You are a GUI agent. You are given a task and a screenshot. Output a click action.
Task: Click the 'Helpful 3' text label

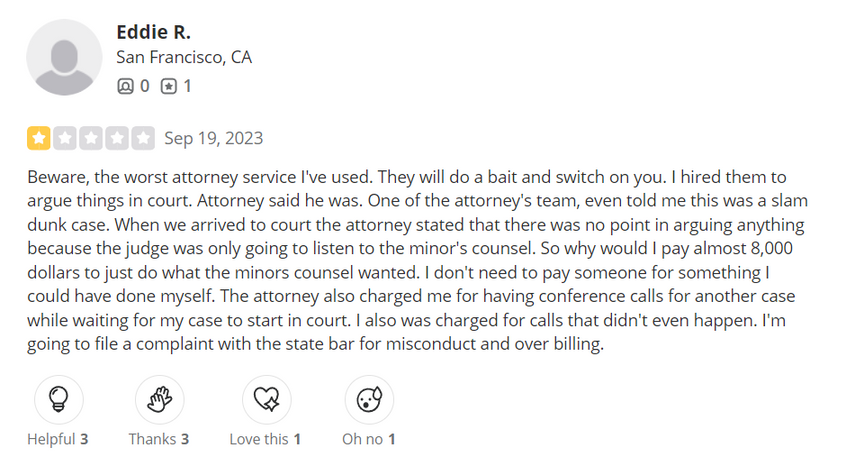tap(58, 439)
